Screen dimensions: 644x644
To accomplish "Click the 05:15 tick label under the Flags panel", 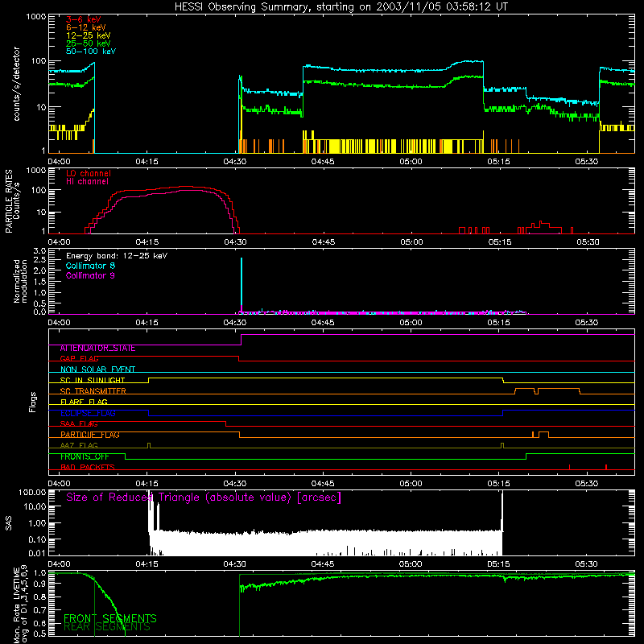I will coord(498,484).
